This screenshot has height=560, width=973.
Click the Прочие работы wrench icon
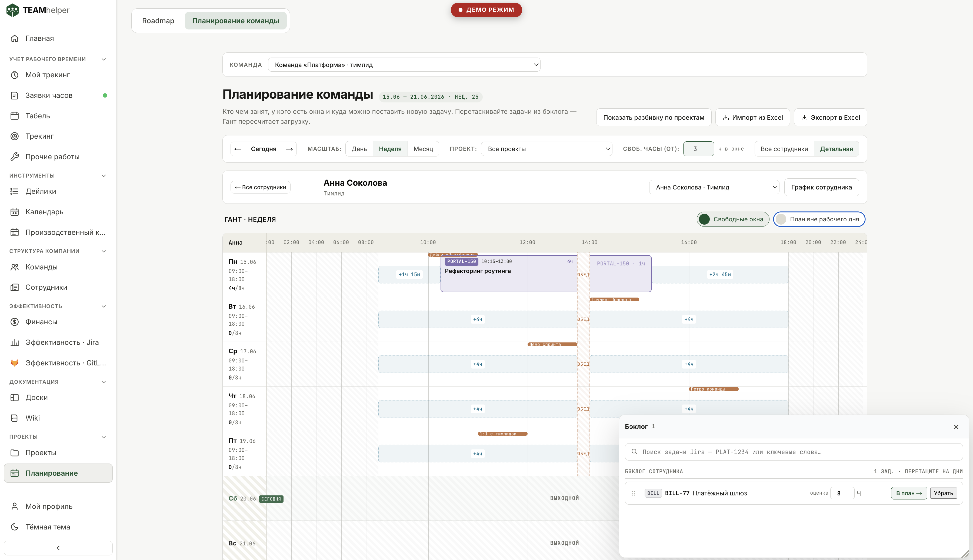15,156
